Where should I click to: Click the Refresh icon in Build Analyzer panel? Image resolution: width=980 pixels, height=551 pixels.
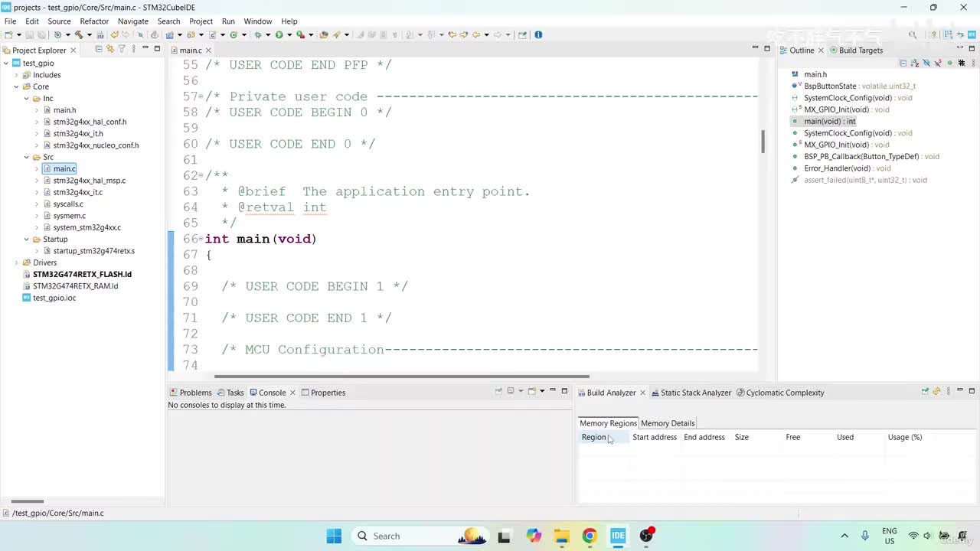pyautogui.click(x=936, y=391)
